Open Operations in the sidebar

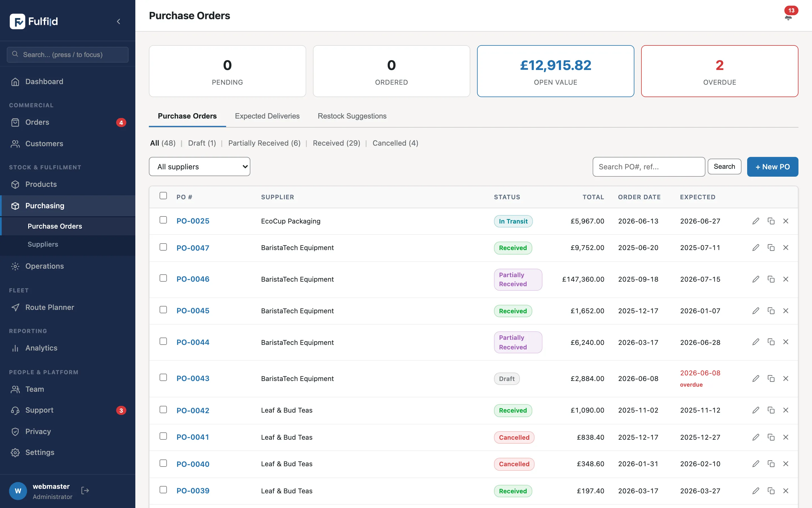67,266
